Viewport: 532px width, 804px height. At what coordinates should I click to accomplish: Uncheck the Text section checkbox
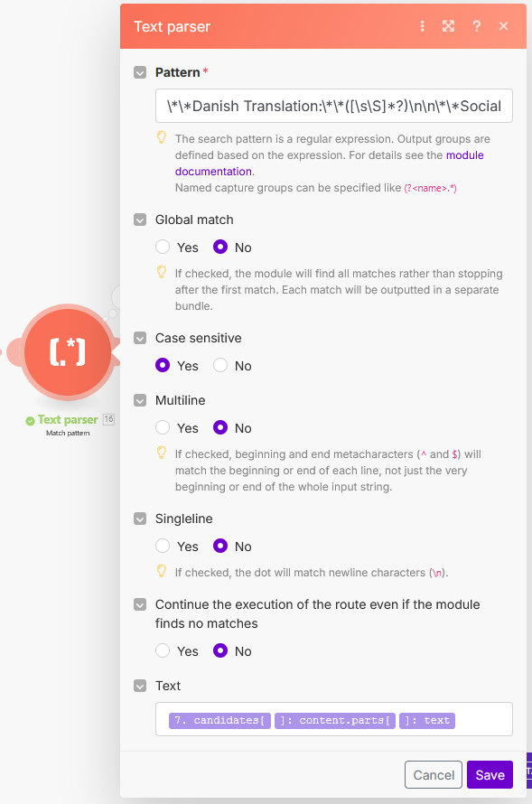(140, 686)
